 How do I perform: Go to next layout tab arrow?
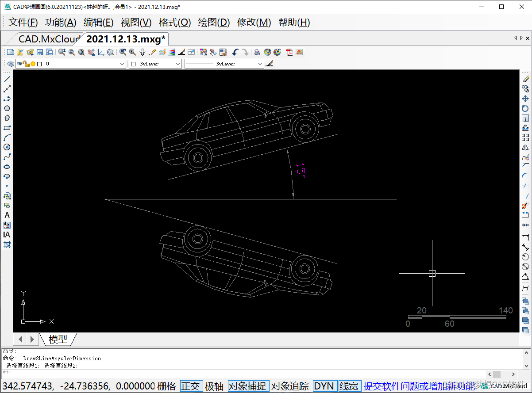pos(32,340)
